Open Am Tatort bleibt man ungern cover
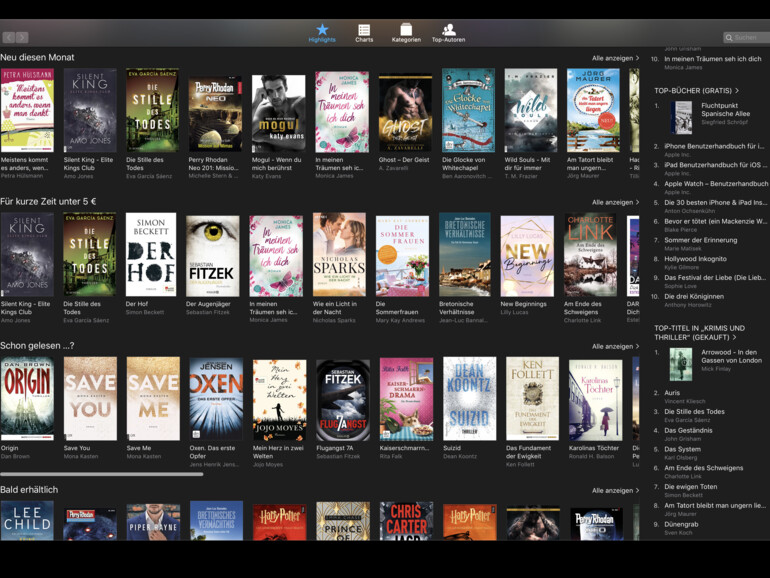Image resolution: width=770 pixels, height=578 pixels. click(x=593, y=110)
